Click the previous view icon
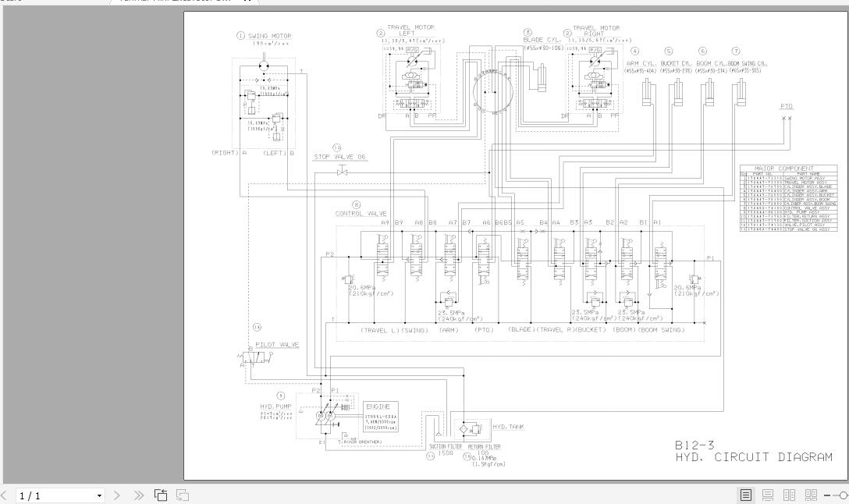This screenshot has height=504, width=849. (x=161, y=495)
